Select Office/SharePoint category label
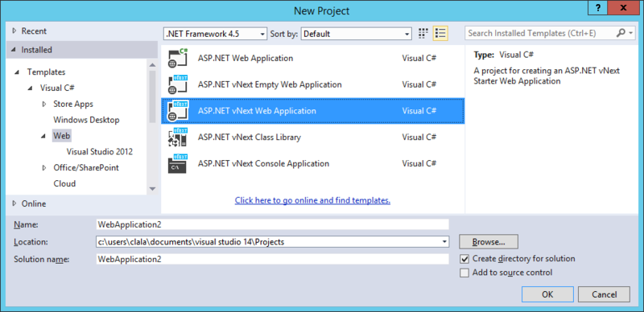644x312 pixels. (x=86, y=168)
